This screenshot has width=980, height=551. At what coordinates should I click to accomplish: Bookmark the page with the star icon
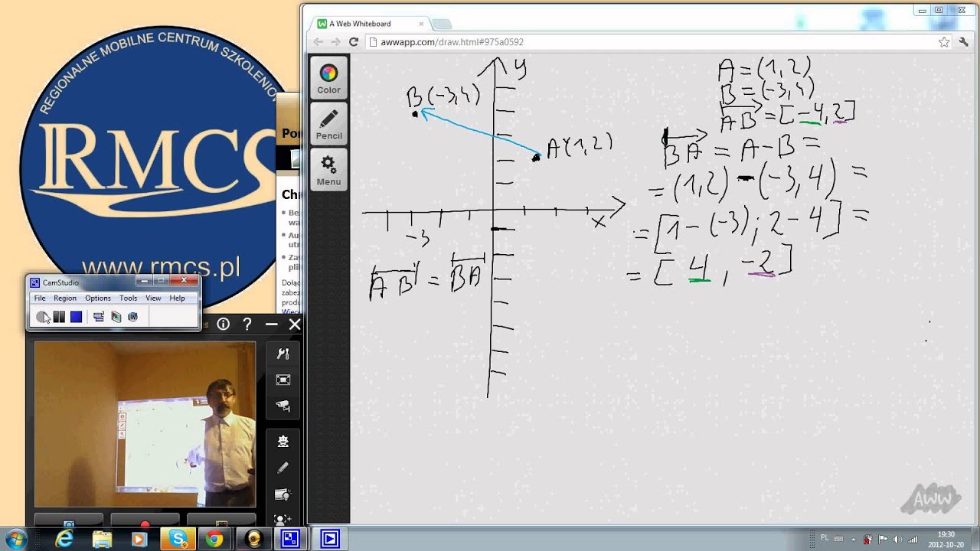[x=944, y=42]
